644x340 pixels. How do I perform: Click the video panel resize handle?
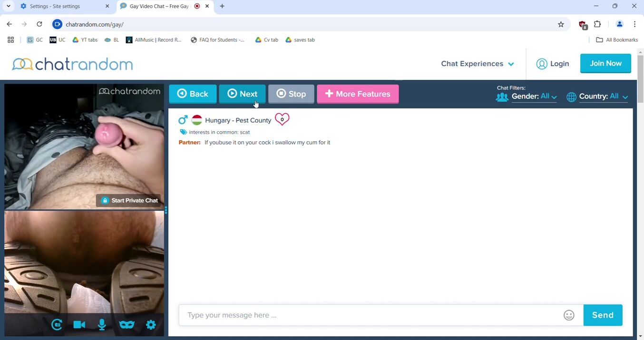[x=166, y=210]
